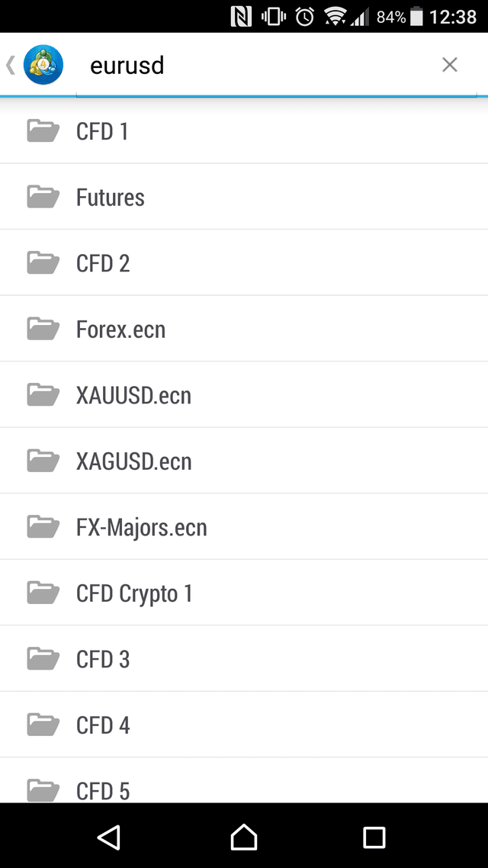Viewport: 488px width, 868px height.
Task: Tap the clock showing 12:38
Action: tap(453, 16)
